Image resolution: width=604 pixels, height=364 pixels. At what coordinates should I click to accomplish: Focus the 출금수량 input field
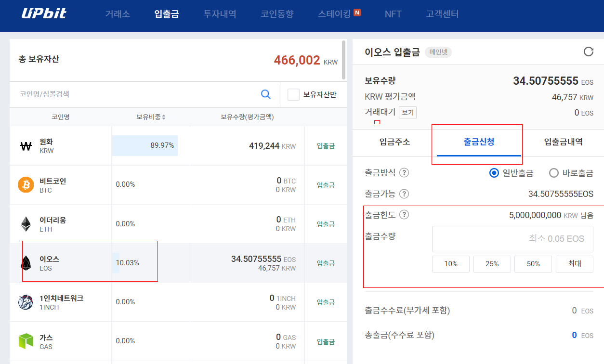click(x=512, y=239)
